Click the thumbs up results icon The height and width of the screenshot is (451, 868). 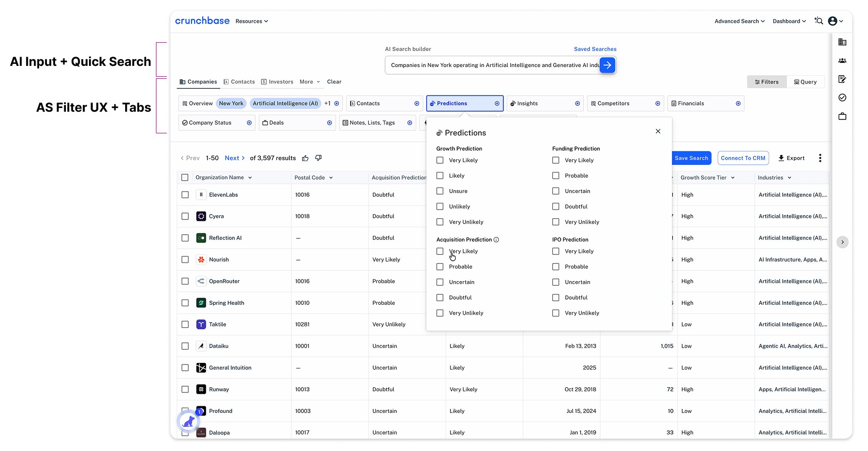(305, 158)
